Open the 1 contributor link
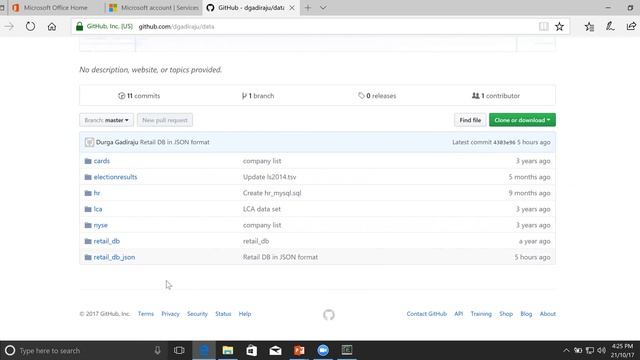This screenshot has width=640, height=360. click(x=496, y=96)
